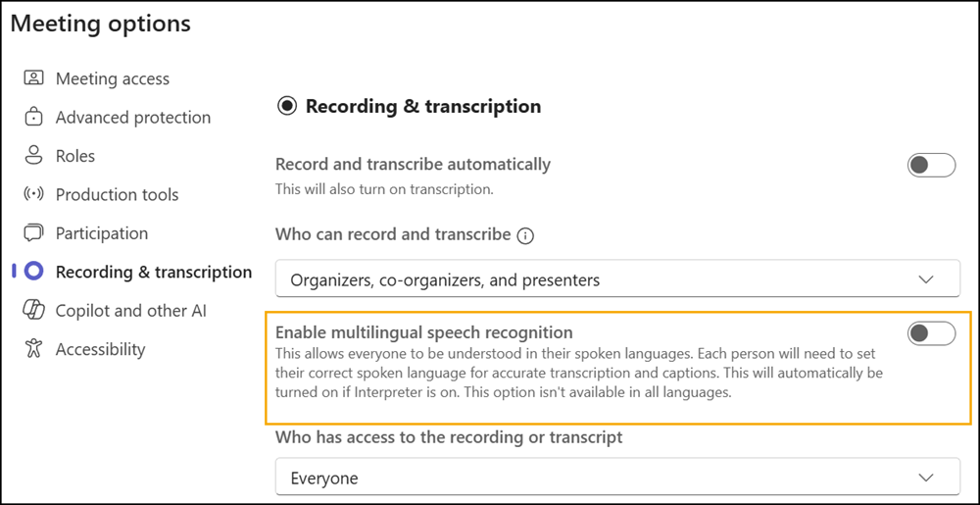The image size is (980, 505).
Task: Click info icon beside Who can record
Action: tap(526, 235)
